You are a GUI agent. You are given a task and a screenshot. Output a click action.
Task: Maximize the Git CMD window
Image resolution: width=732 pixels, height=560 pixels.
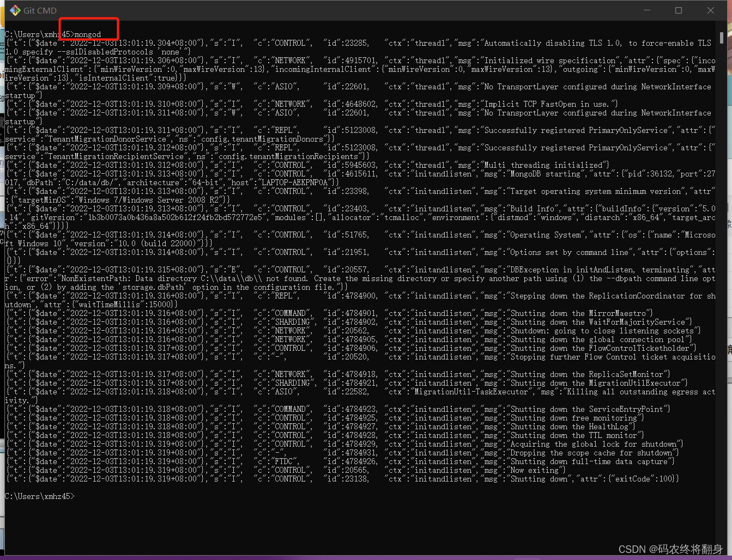click(x=679, y=10)
